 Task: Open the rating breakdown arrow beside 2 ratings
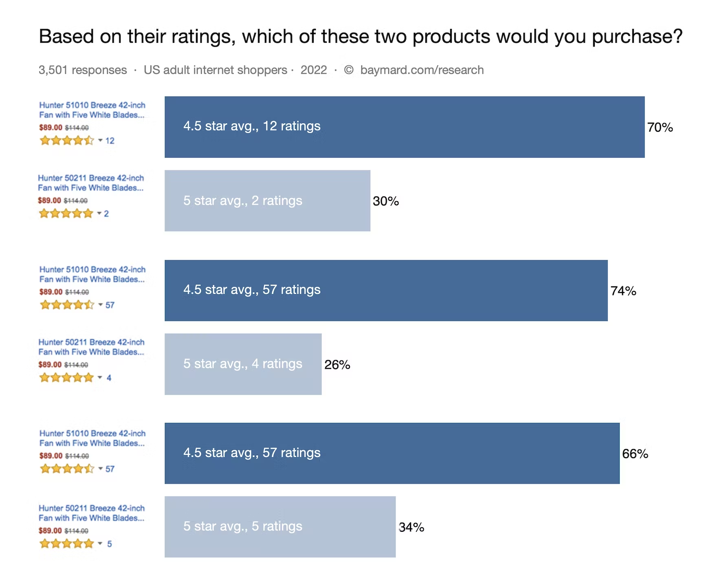[99, 214]
